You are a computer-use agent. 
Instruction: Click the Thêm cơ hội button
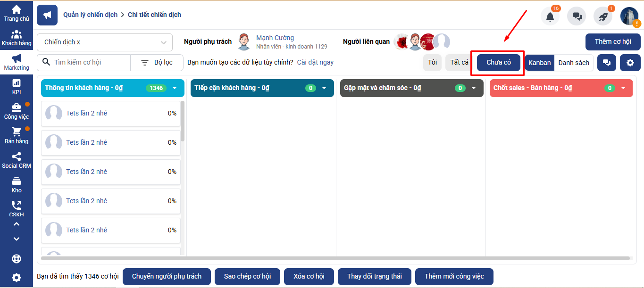click(x=612, y=42)
